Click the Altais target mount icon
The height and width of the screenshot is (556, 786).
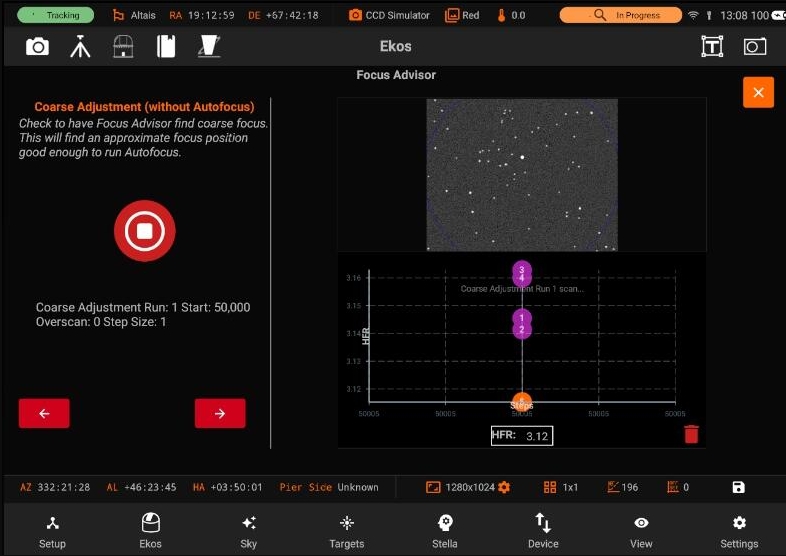[118, 15]
